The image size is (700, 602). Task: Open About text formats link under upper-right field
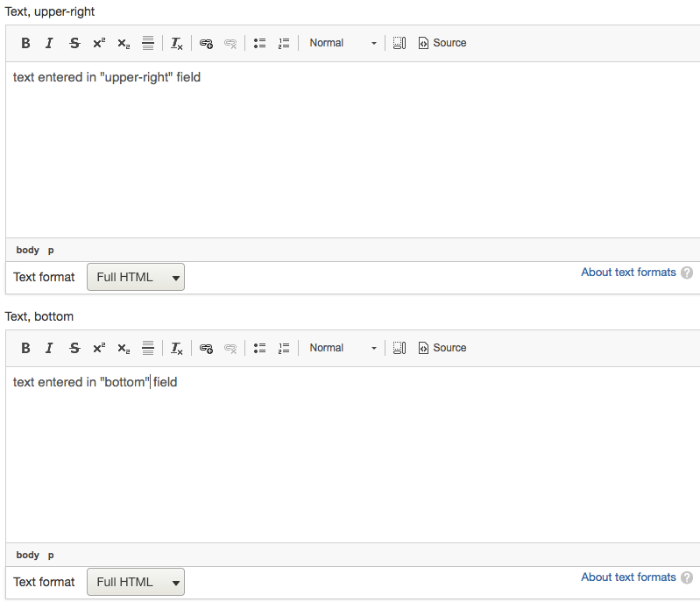[628, 273]
